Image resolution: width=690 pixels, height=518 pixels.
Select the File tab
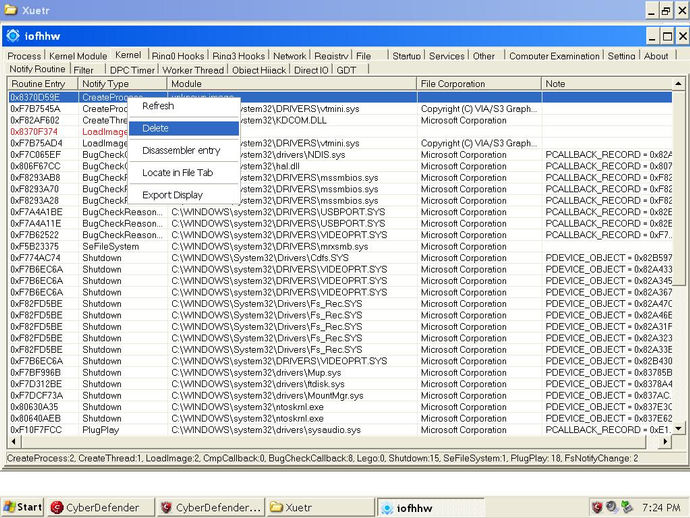(363, 56)
